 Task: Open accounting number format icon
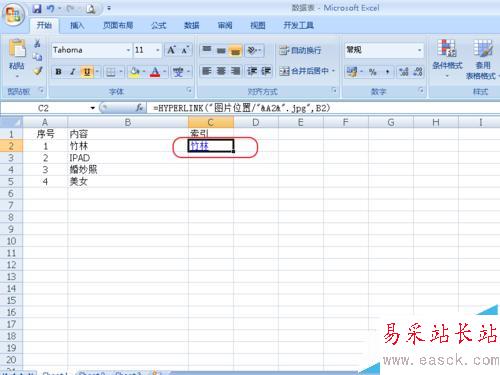point(352,71)
